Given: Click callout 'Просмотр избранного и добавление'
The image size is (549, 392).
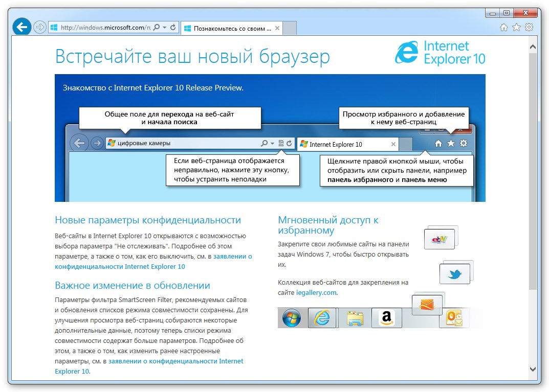Looking at the screenshot, I should (x=403, y=118).
